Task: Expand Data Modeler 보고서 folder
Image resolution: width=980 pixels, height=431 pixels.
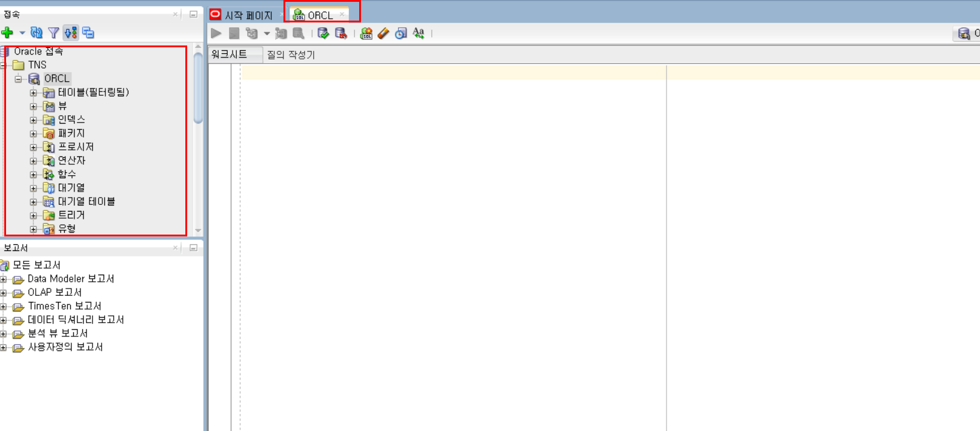Action: [4, 279]
